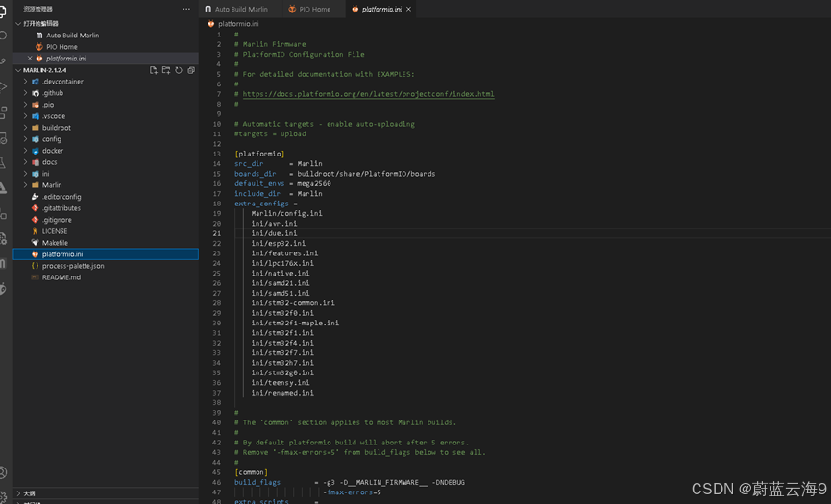Select platformio.ini in file tree

coord(106,254)
